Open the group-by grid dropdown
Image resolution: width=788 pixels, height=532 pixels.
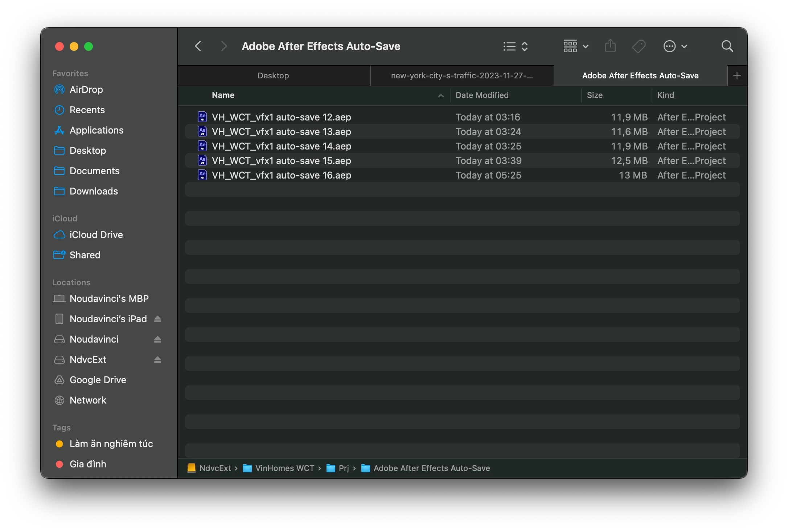click(576, 46)
